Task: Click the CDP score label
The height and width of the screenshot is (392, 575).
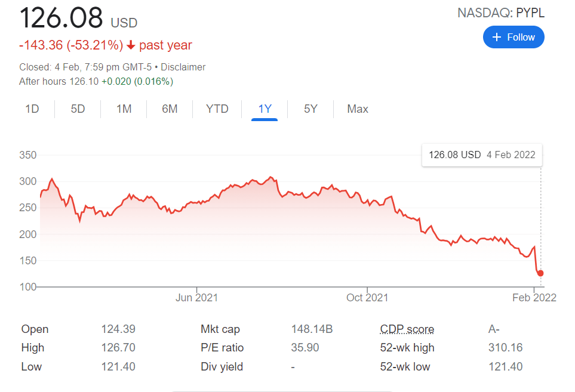Action: pos(407,329)
